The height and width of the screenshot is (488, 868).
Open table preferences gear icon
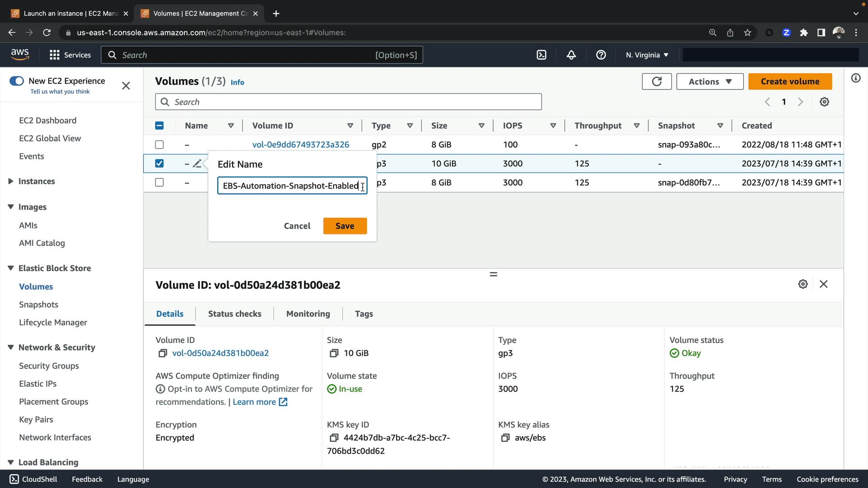pos(824,102)
